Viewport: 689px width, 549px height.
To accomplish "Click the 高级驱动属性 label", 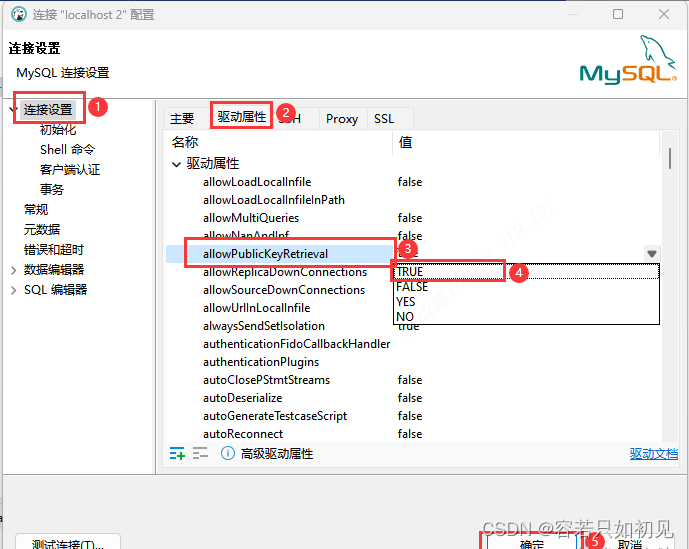I will coord(277,454).
